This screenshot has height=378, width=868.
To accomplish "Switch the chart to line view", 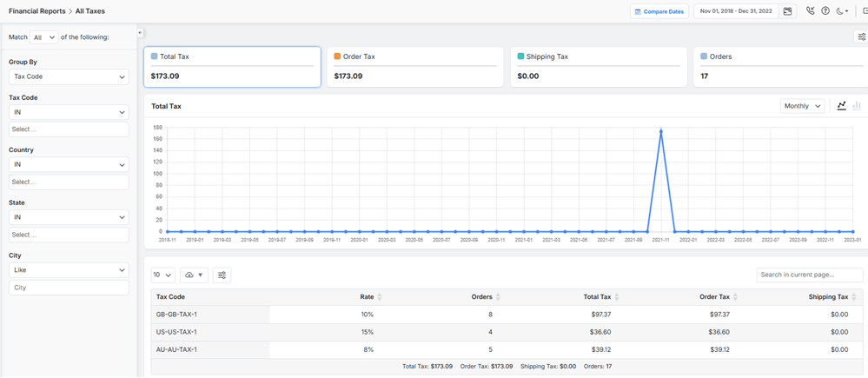I will click(x=841, y=106).
